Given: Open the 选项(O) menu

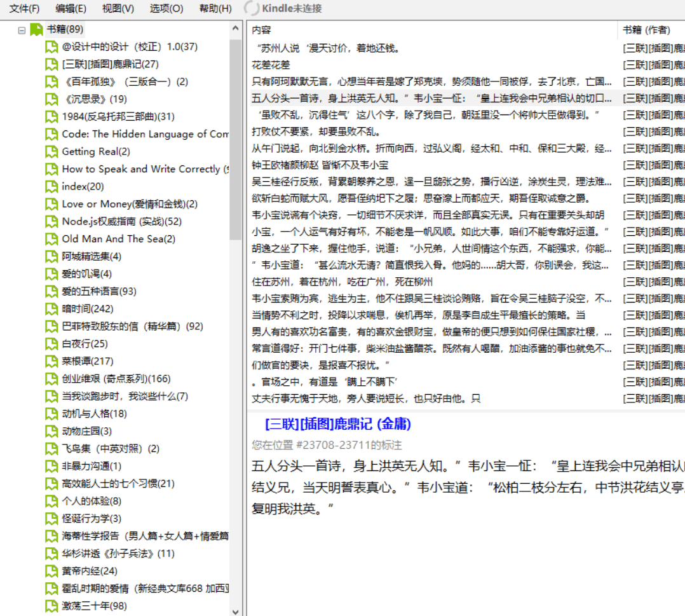Looking at the screenshot, I should tap(166, 8).
